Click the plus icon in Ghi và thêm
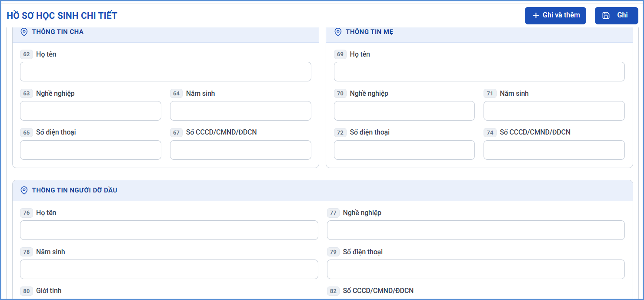Image resolution: width=644 pixels, height=300 pixels. (536, 16)
